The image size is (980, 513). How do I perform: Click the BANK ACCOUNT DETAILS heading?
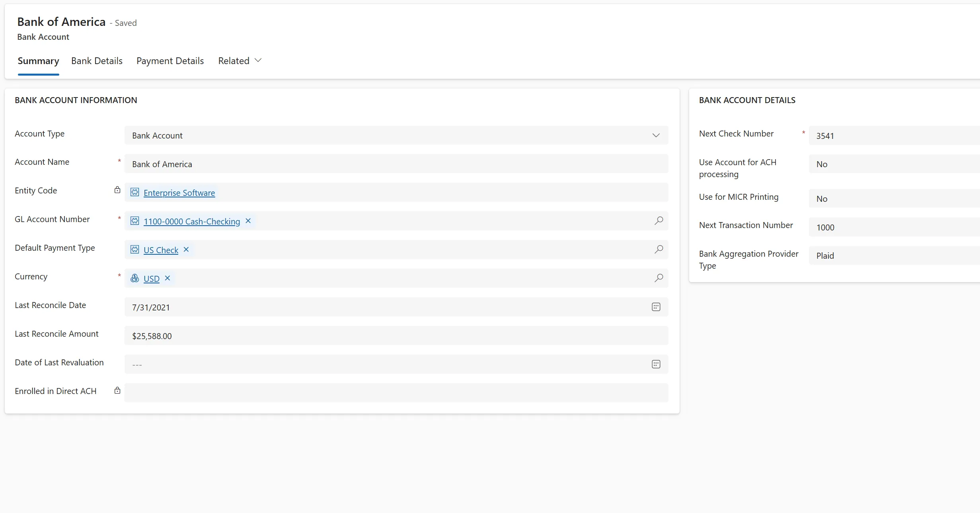(747, 100)
